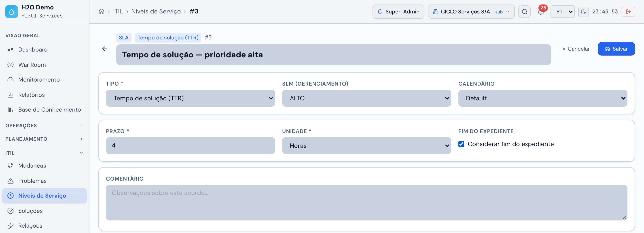Open Relatórios in the sidebar
Viewport: 644px width, 233px height.
click(x=44, y=95)
